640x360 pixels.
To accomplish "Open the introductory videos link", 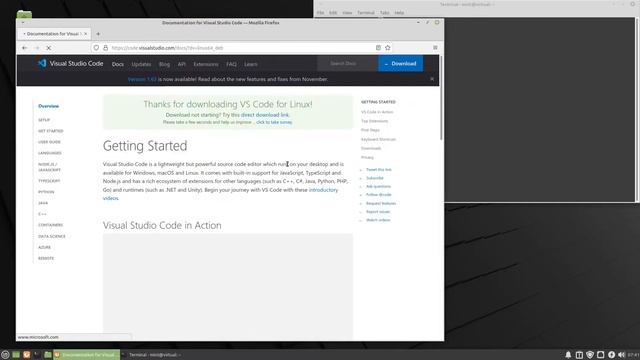I will click(x=220, y=194).
